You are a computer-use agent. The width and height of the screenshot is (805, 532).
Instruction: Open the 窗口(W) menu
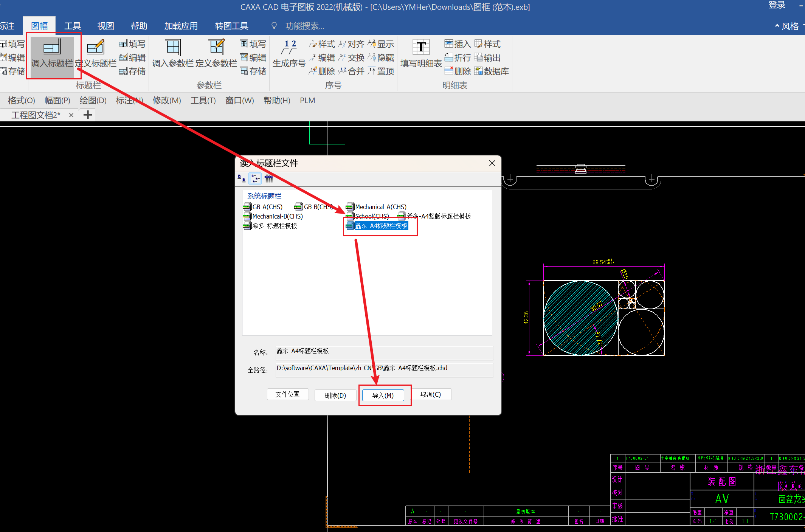click(x=240, y=101)
